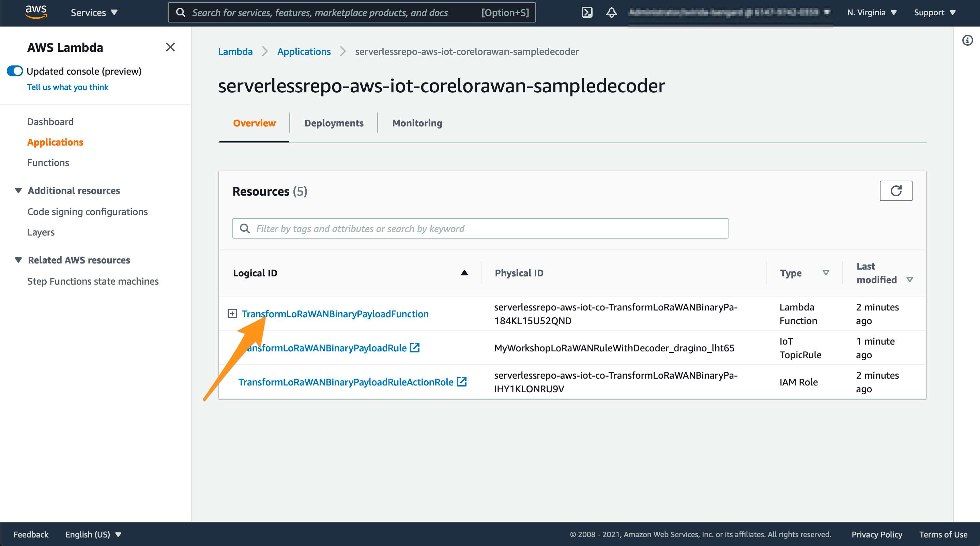Open the English (US) language selector
This screenshot has width=980, height=546.
tap(93, 534)
